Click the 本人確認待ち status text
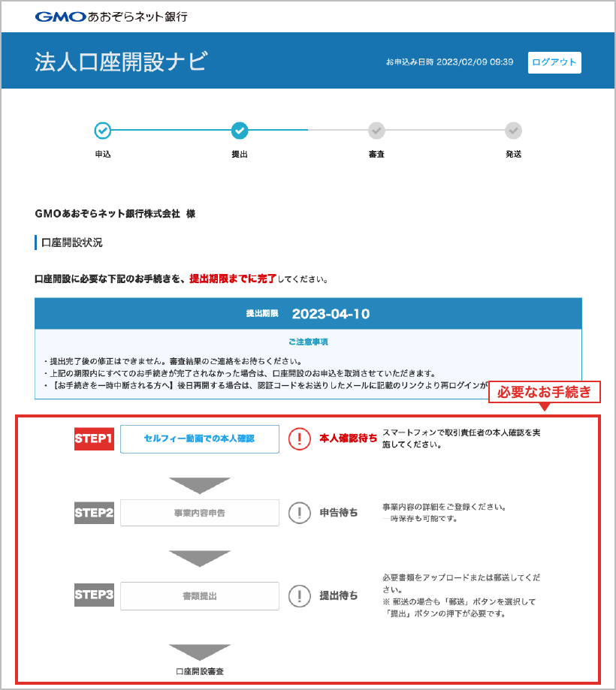616x690 pixels. [349, 438]
